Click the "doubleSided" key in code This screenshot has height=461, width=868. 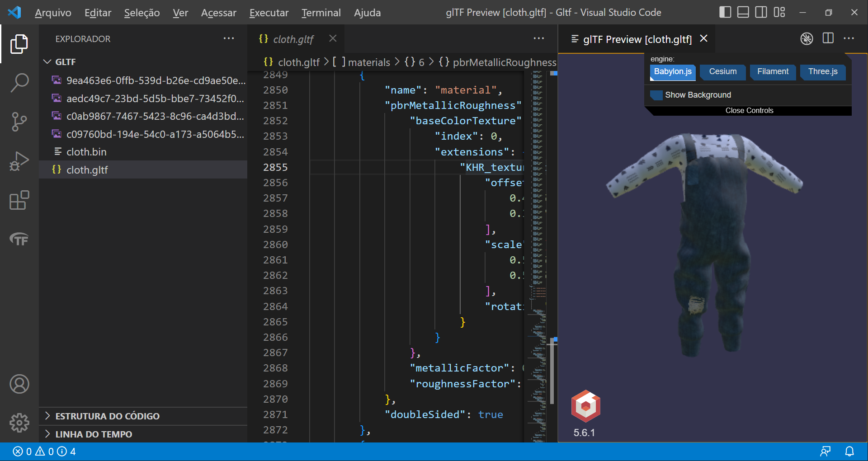tap(425, 414)
